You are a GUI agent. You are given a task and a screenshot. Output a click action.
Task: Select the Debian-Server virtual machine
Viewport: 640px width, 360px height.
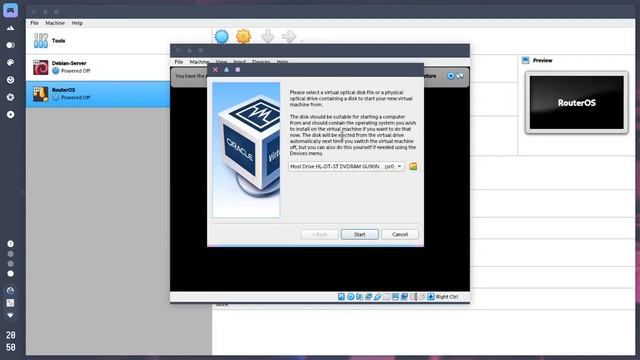(98, 67)
